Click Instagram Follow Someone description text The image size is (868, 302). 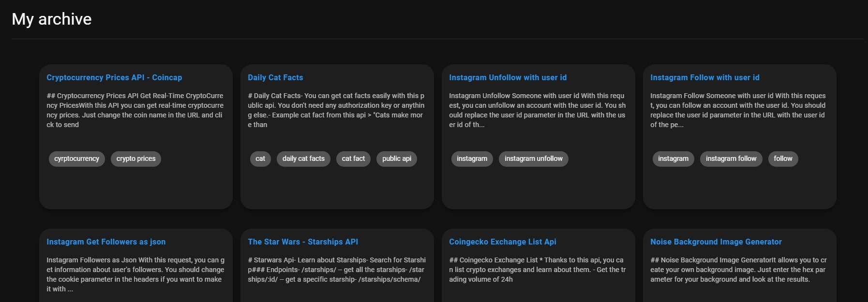(x=738, y=110)
